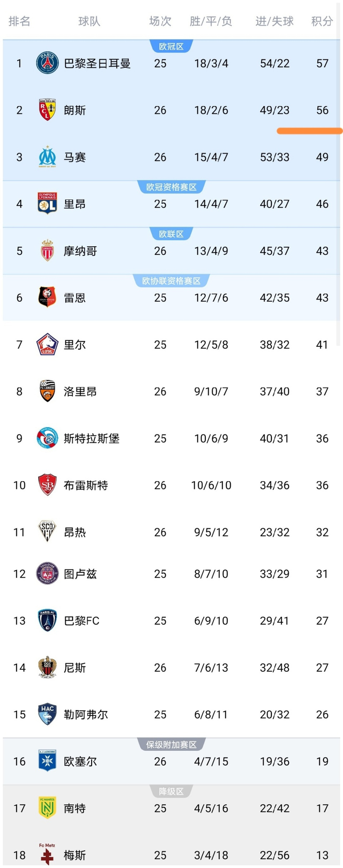Image resolution: width=343 pixels, height=868 pixels.
Task: Click the 保级附加赛区 zone label
Action: tap(171, 744)
